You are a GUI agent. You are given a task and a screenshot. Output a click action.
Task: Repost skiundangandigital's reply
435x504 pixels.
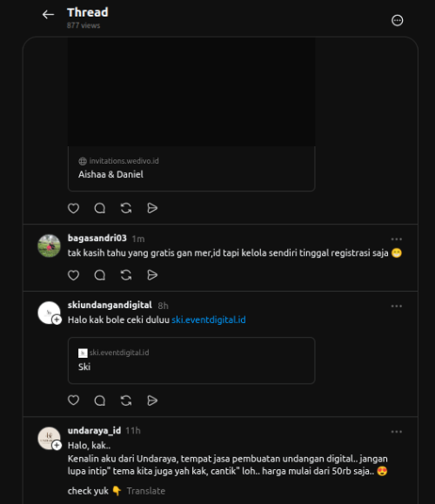[126, 400]
